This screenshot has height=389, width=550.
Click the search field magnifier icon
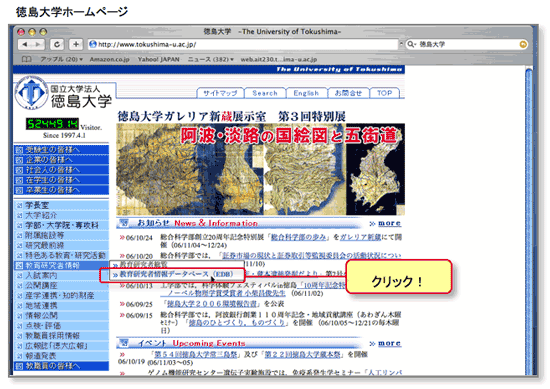pyautogui.click(x=411, y=45)
